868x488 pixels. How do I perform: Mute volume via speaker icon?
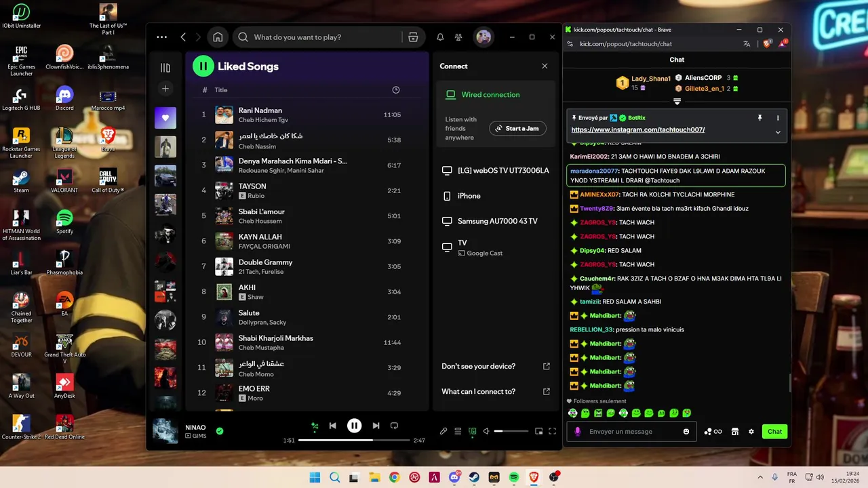coord(486,431)
